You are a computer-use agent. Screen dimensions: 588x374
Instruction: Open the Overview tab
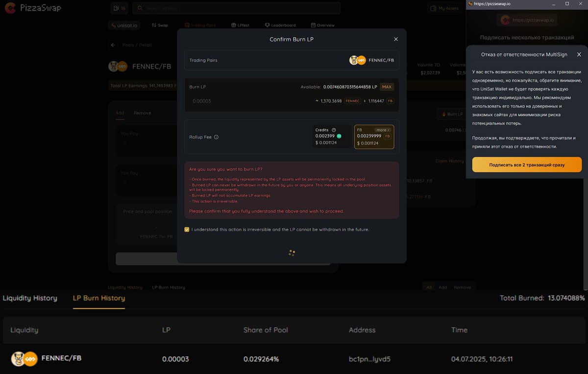tap(323, 25)
